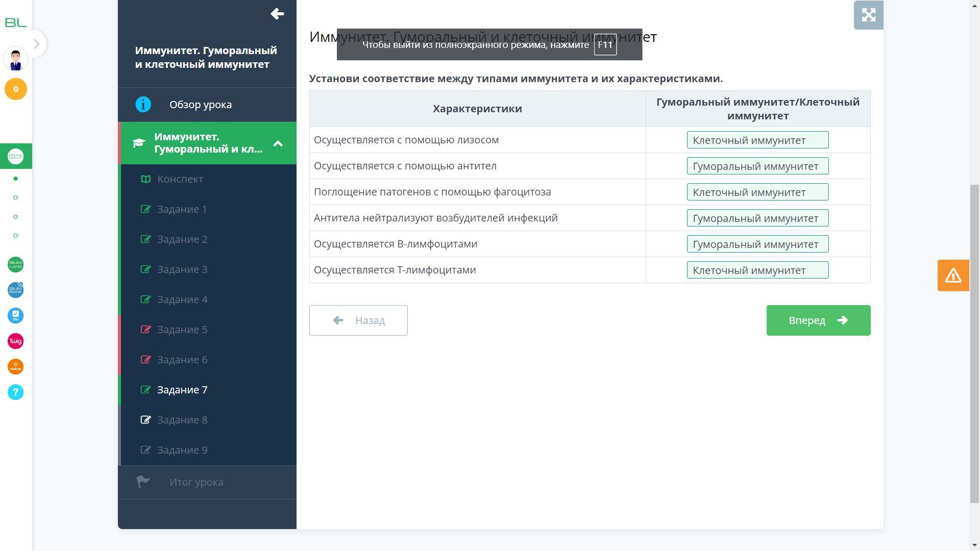Expand the left sidebar with chevron
This screenshot has height=551, width=980.
[x=36, y=44]
